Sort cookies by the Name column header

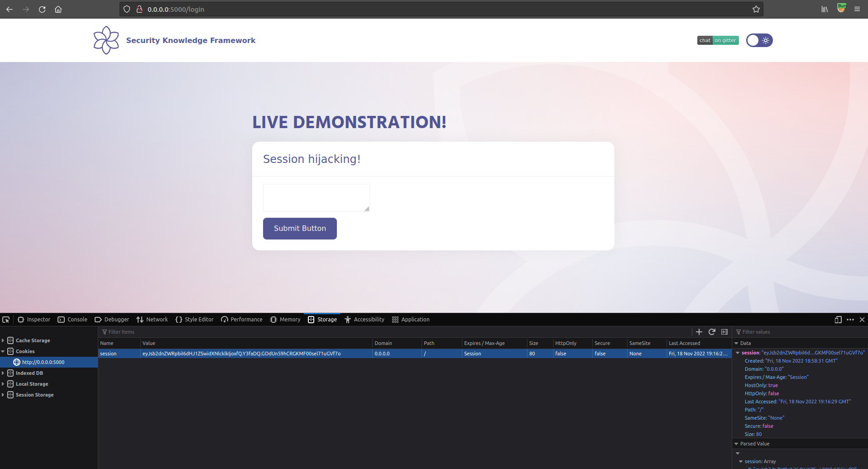click(x=120, y=343)
